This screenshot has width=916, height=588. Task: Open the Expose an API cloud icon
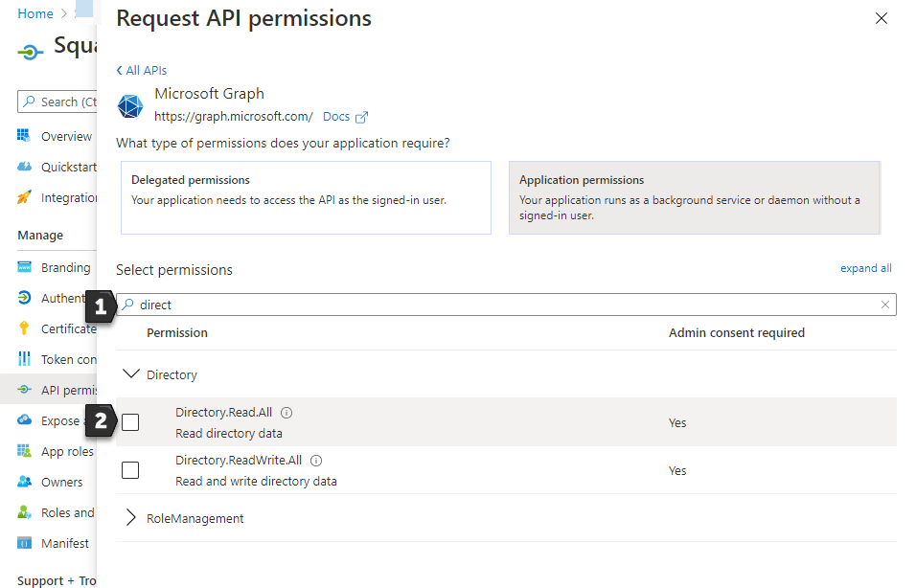pos(24,419)
